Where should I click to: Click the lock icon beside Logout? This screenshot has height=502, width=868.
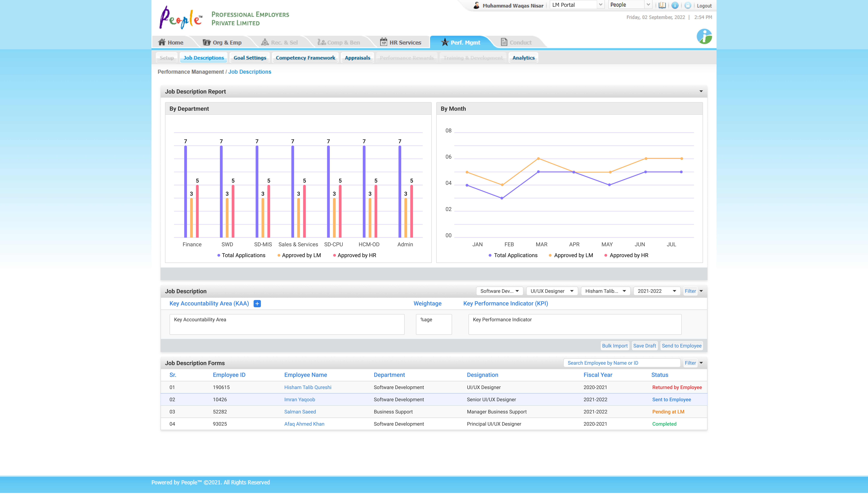click(688, 6)
